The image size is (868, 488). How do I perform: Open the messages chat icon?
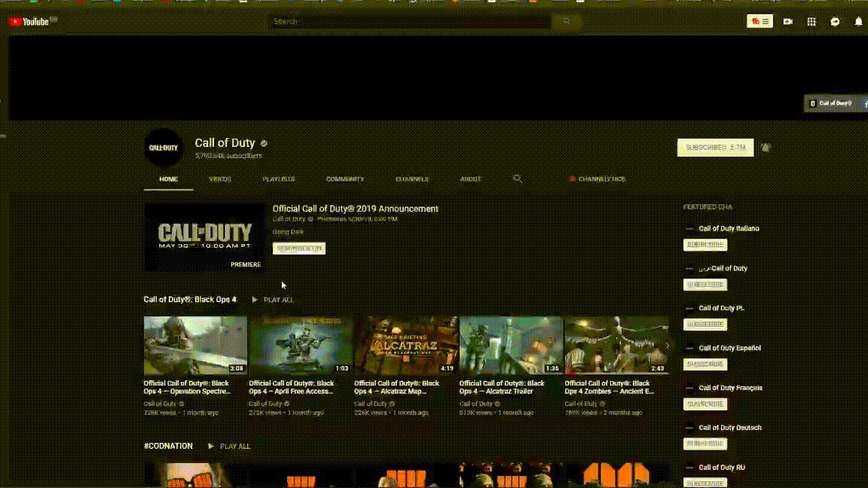coord(835,22)
